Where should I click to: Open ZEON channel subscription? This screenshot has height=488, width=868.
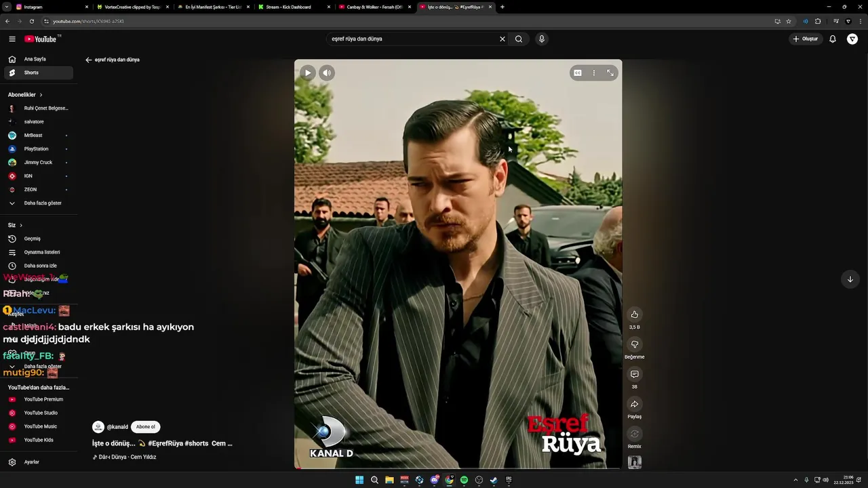[x=39, y=190]
